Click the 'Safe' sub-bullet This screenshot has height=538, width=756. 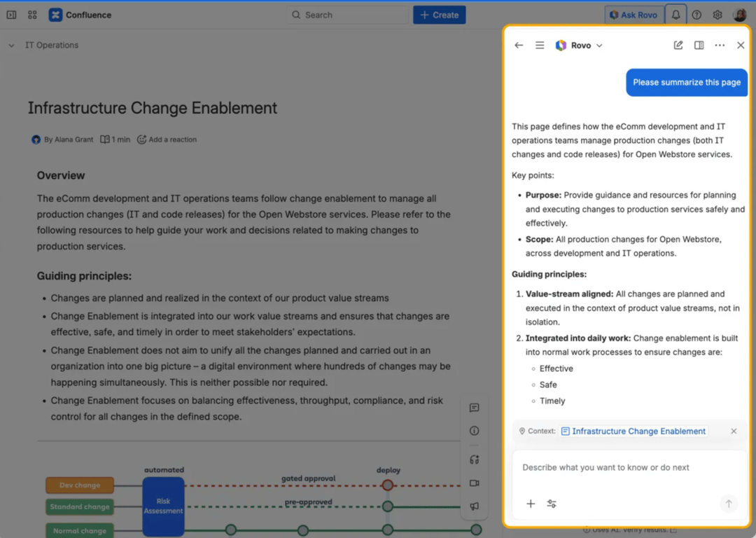coord(548,385)
